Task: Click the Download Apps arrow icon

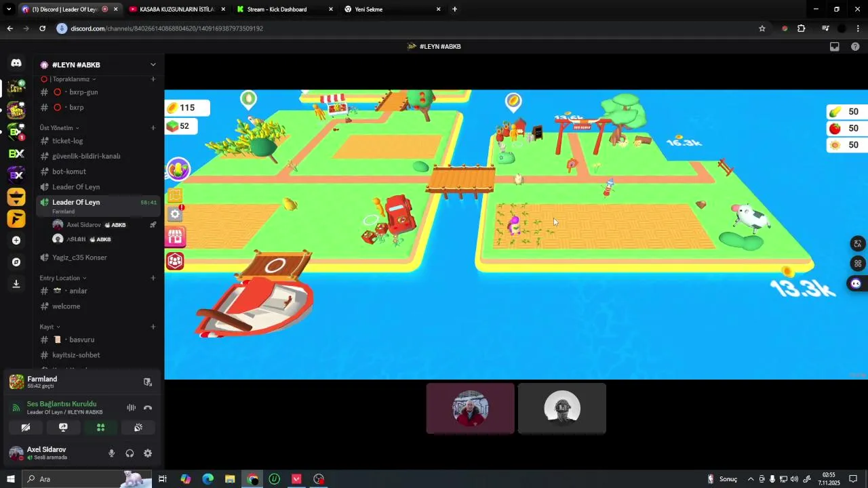Action: pos(16,284)
